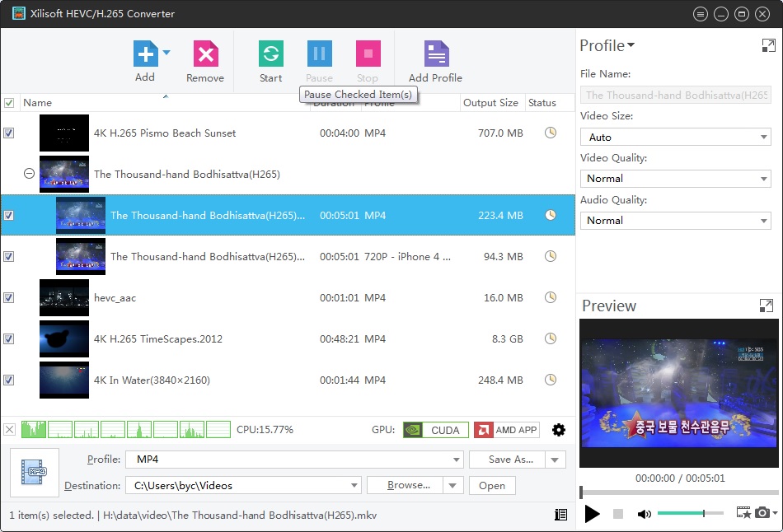Image resolution: width=783 pixels, height=532 pixels.
Task: Toggle the select-all checkbox in header
Action: (x=11, y=102)
